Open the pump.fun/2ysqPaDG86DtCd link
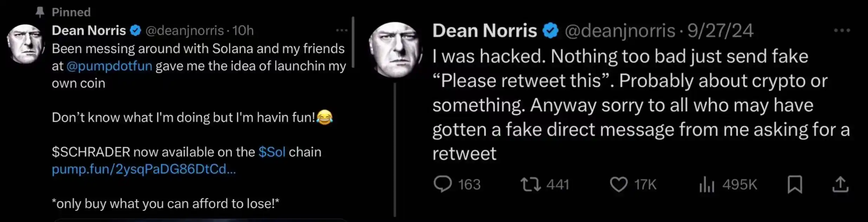 pyautogui.click(x=144, y=169)
